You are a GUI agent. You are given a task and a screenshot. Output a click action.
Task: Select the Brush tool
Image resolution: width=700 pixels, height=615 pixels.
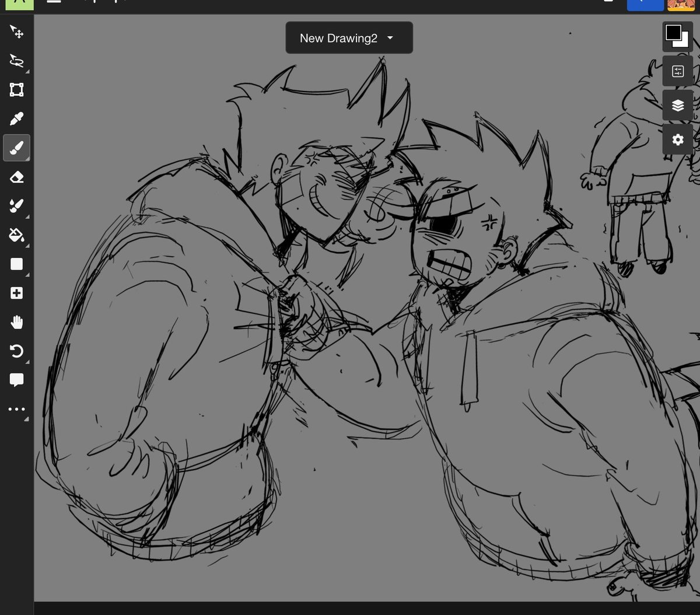[16, 148]
